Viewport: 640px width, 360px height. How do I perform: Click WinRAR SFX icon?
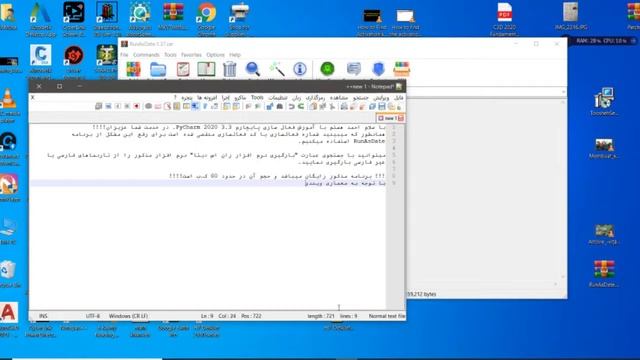(x=402, y=69)
